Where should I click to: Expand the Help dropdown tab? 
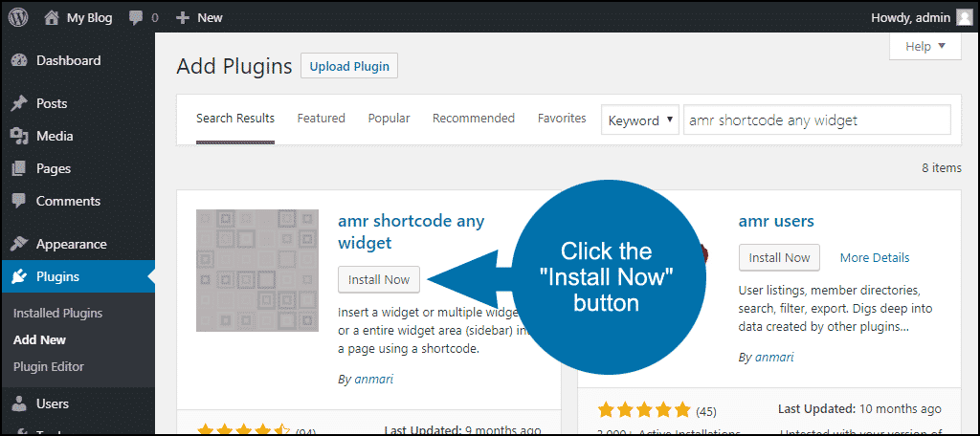pos(925,46)
